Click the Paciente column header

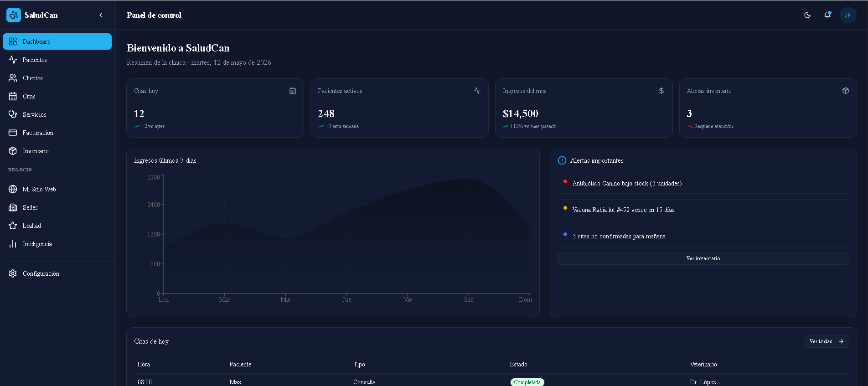pyautogui.click(x=240, y=364)
